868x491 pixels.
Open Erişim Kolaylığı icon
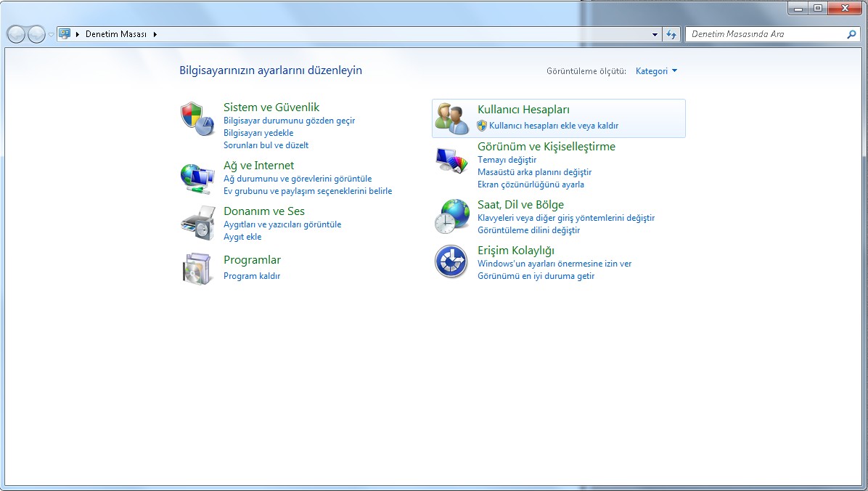tap(451, 261)
